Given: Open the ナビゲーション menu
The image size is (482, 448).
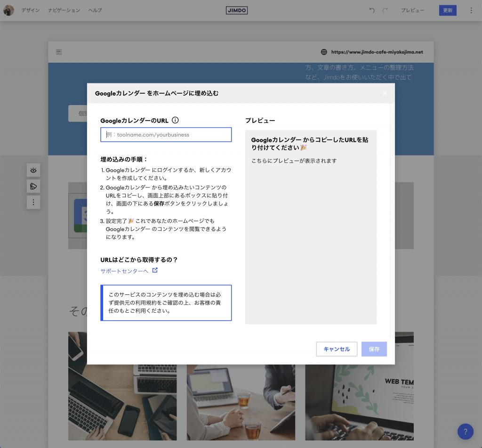Looking at the screenshot, I should (64, 10).
